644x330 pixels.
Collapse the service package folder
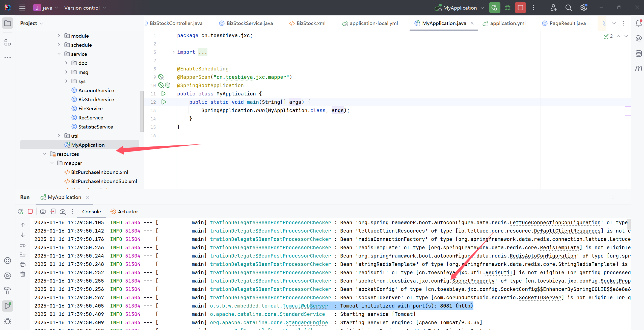click(59, 54)
